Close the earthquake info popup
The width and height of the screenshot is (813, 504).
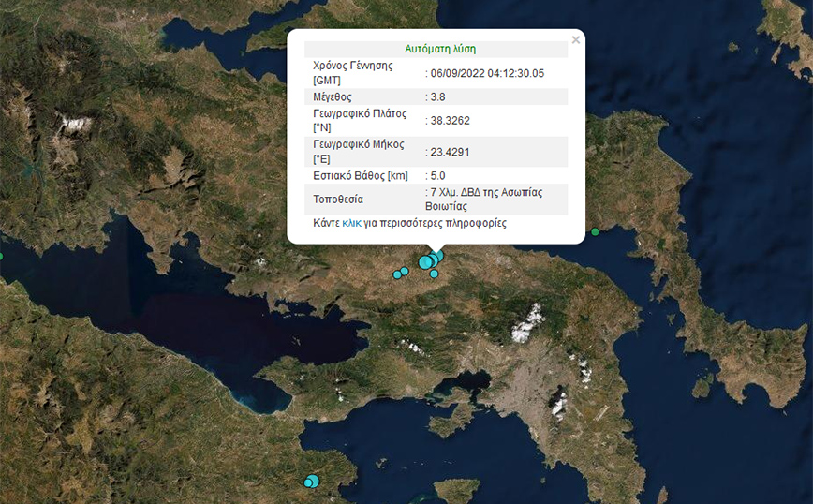tap(575, 40)
